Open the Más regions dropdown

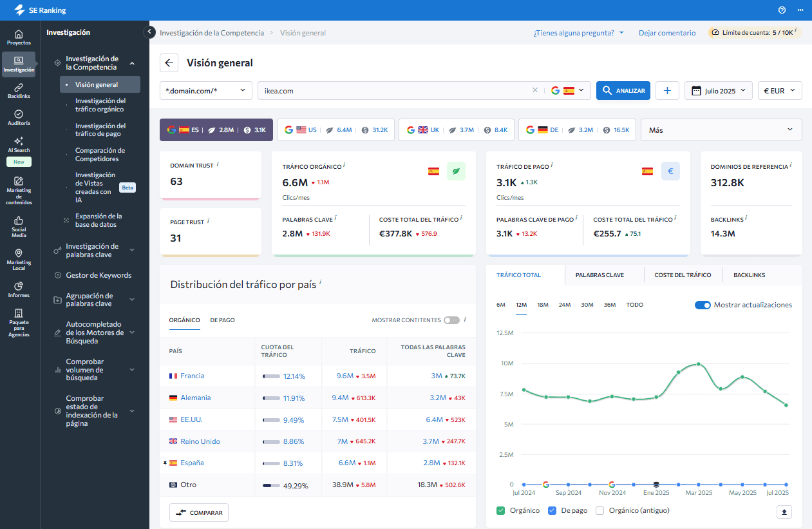(x=722, y=130)
